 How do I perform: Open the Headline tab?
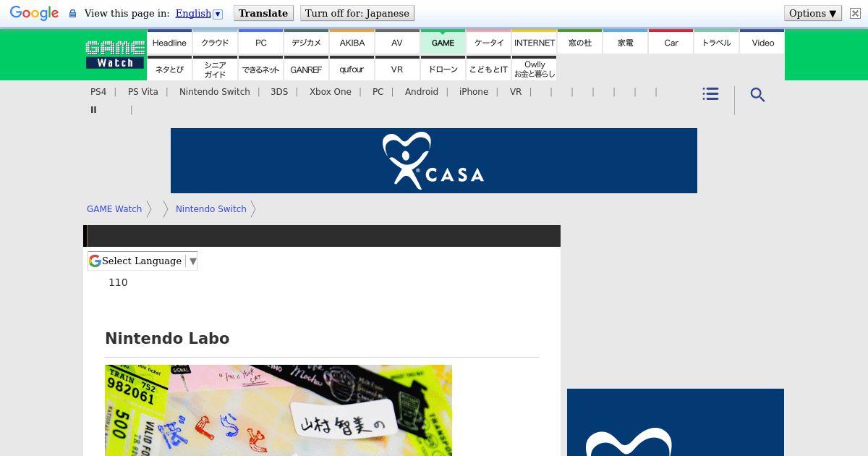pos(169,43)
